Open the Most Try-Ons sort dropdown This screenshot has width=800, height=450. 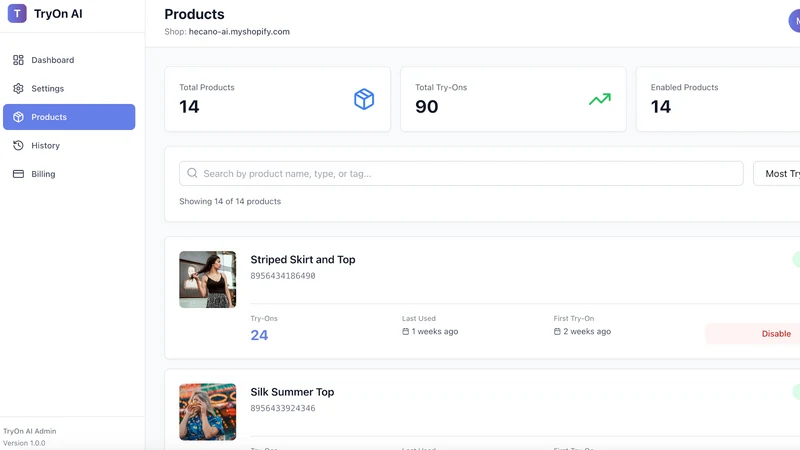(x=777, y=173)
